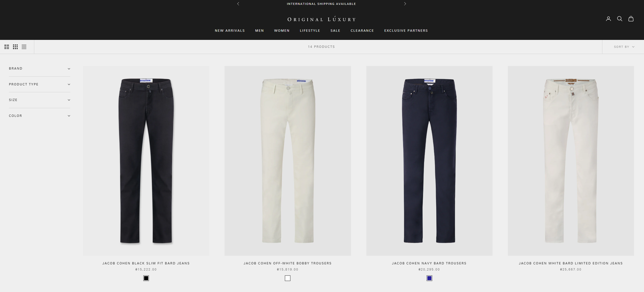
Task: Open the search magnifier icon
Action: (619, 19)
